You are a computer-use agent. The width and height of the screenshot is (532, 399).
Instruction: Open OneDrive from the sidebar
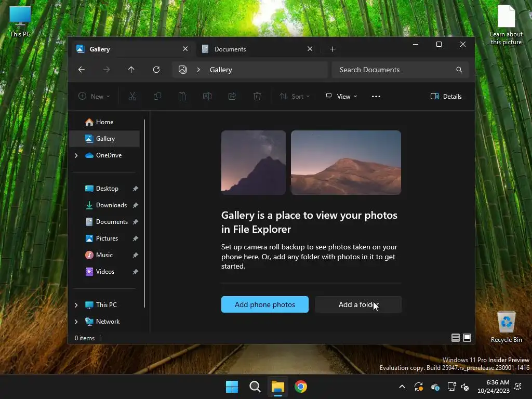click(109, 155)
